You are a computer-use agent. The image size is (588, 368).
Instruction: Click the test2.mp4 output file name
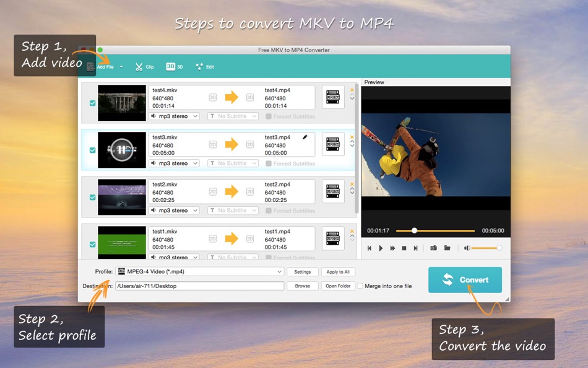(x=277, y=185)
